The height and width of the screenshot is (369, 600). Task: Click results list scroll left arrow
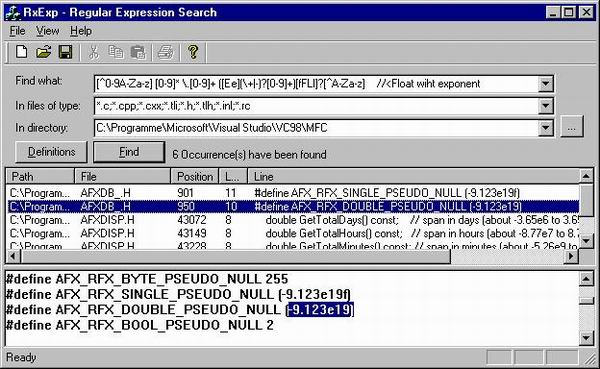[13, 256]
